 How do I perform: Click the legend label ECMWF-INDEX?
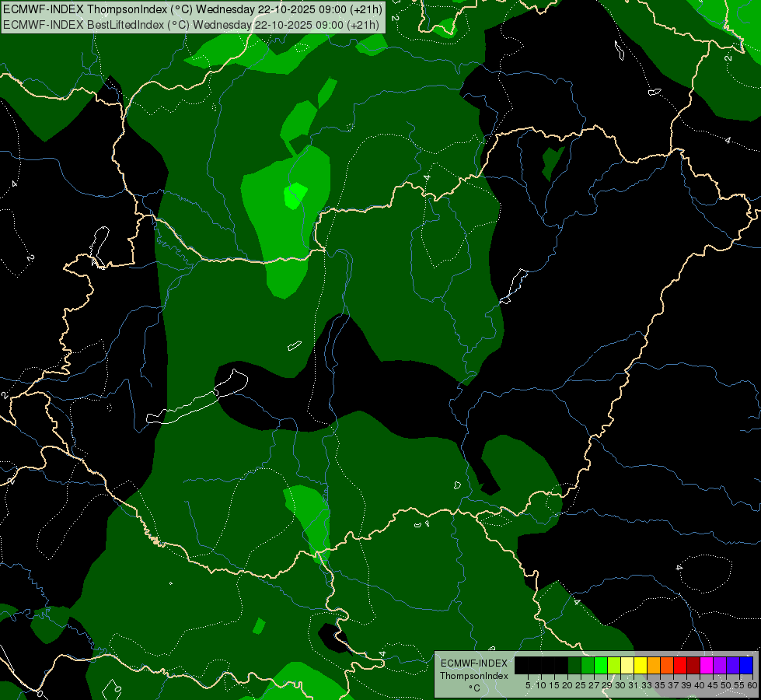[x=474, y=663]
